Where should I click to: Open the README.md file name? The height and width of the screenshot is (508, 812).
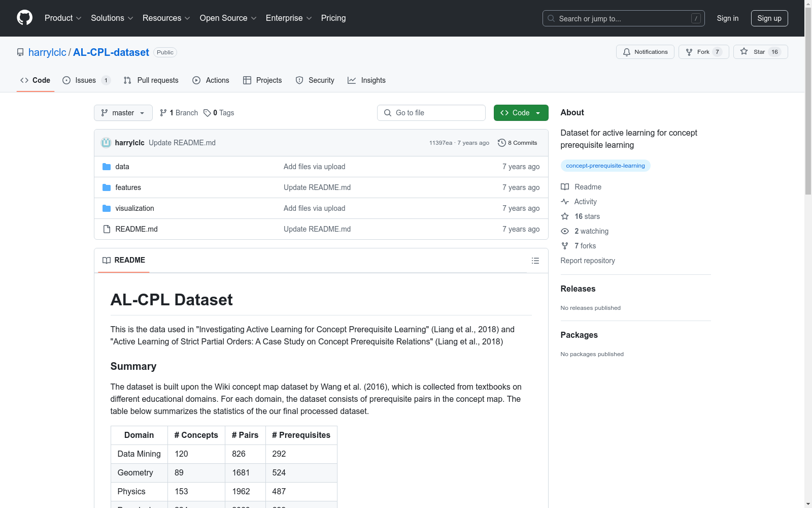(137, 229)
